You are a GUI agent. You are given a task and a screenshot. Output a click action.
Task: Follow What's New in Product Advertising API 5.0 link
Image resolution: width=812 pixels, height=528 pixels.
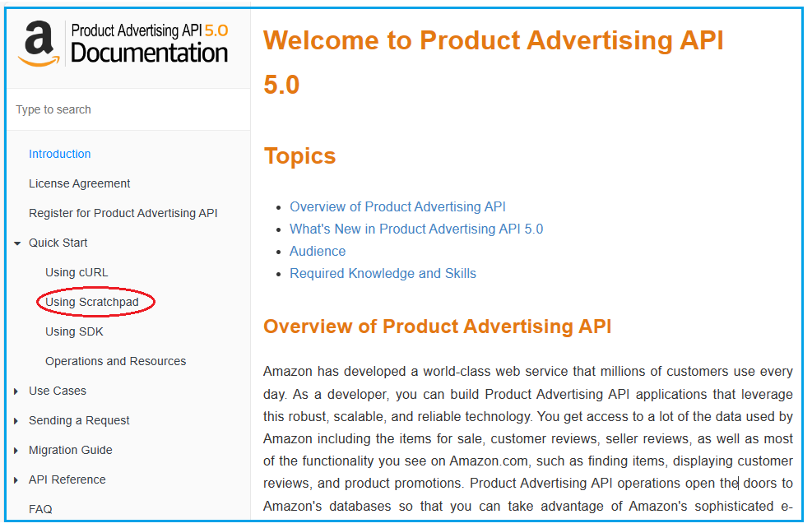tap(415, 229)
